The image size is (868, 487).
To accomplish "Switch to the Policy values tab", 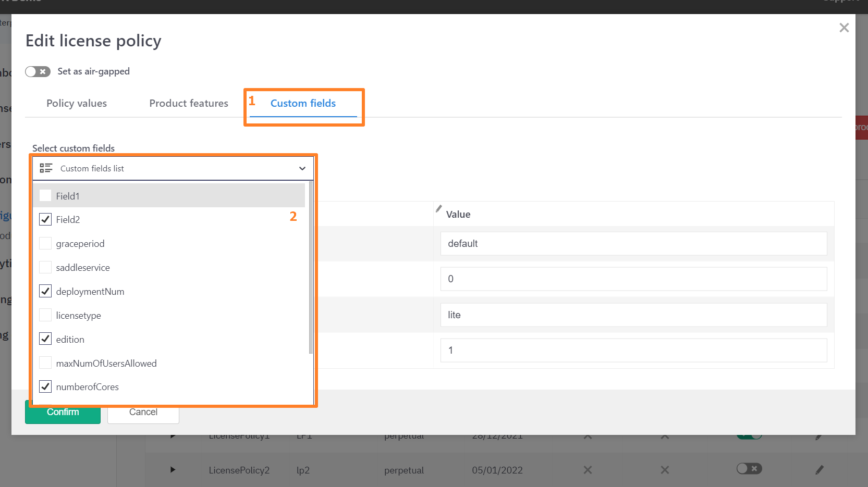I will (x=77, y=103).
